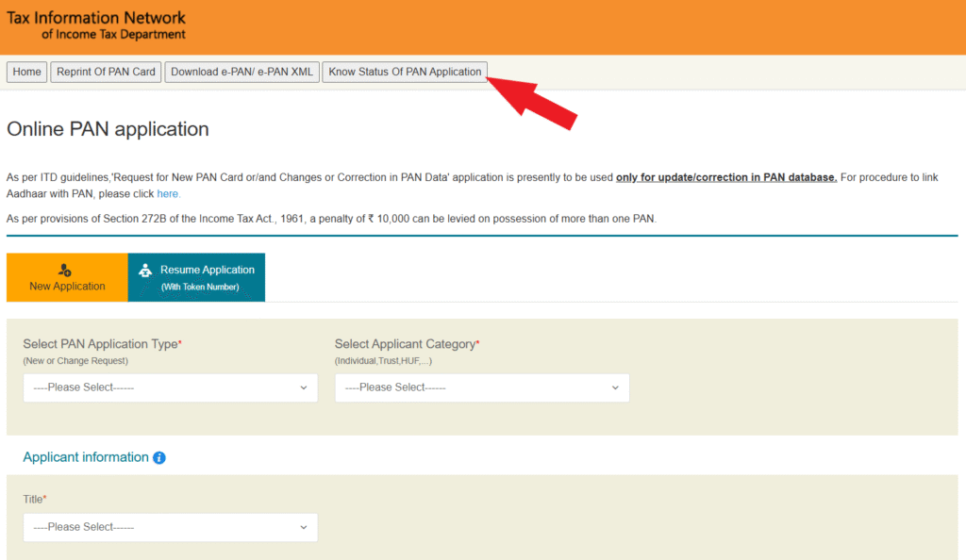Expand the Title field chevron arrow
This screenshot has width=966, height=560.
tap(304, 527)
